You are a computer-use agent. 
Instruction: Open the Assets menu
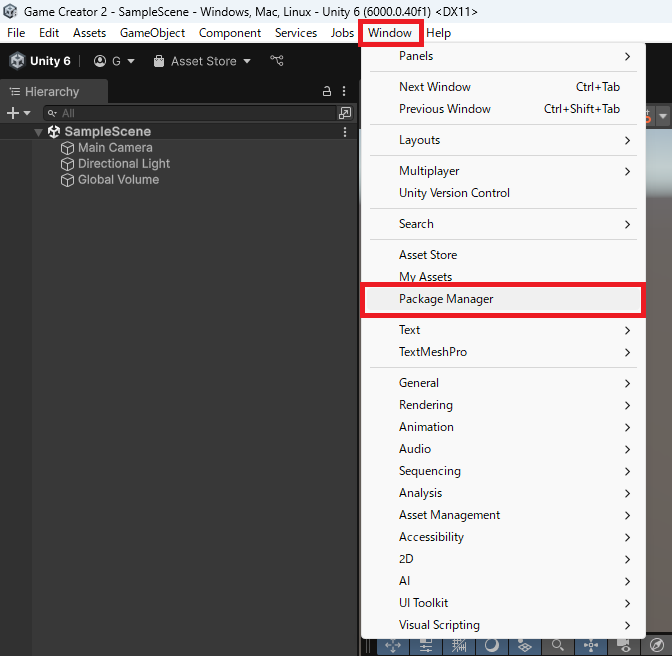[x=89, y=33]
